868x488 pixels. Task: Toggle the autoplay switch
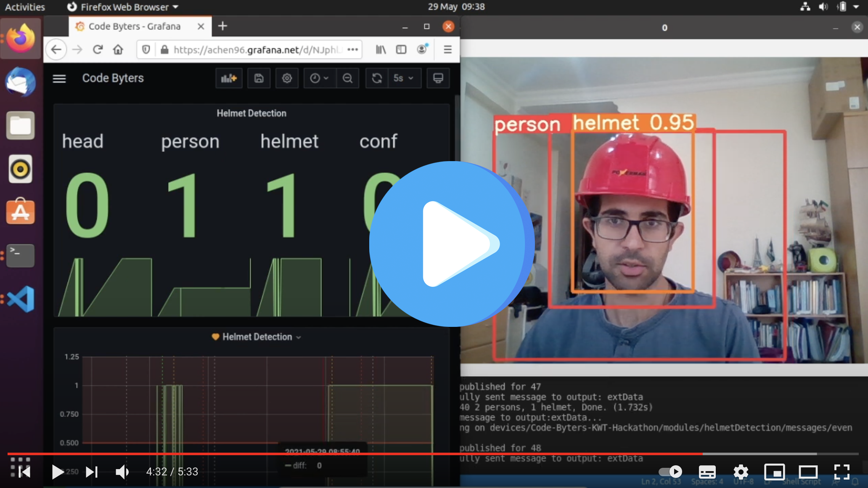click(x=670, y=472)
